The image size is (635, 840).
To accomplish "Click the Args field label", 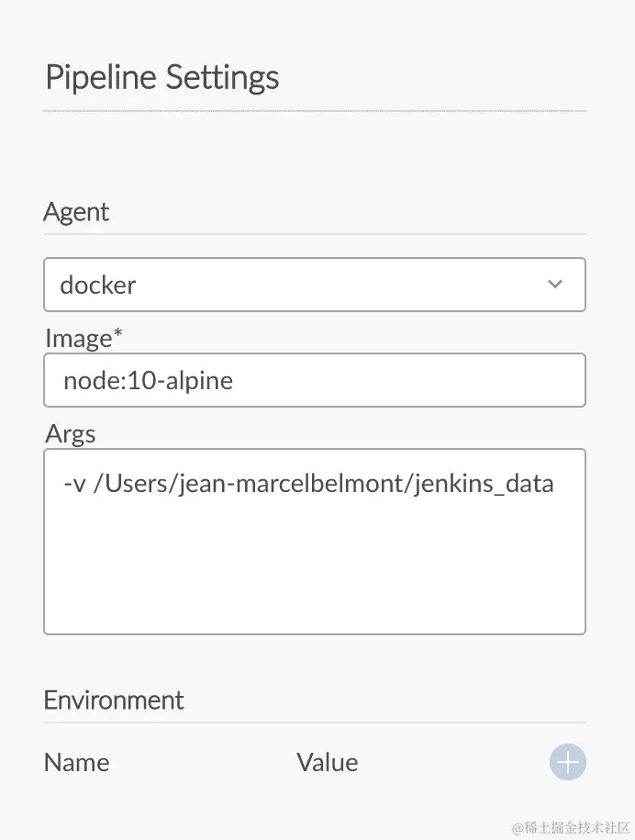I will tap(71, 433).
